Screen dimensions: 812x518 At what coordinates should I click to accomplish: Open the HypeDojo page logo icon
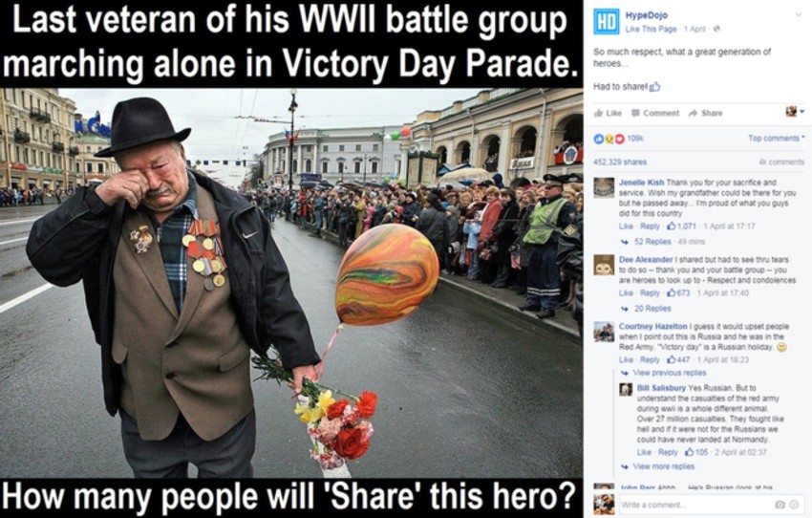606,22
